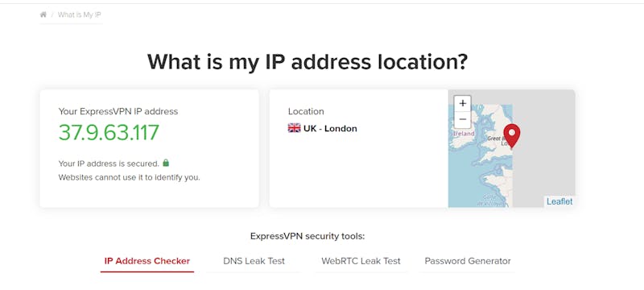The image size is (644, 290).
Task: Zoom in on the map with plus button
Action: 462,103
